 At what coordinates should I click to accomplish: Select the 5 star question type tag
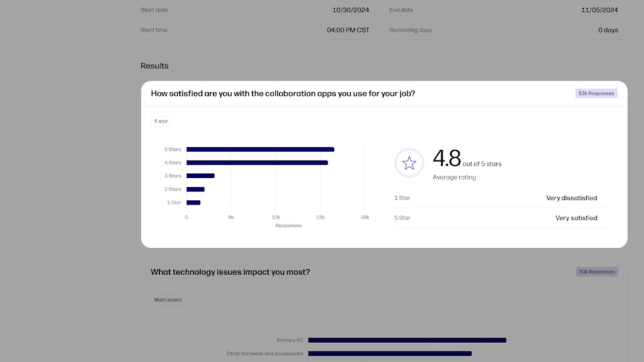(x=161, y=121)
